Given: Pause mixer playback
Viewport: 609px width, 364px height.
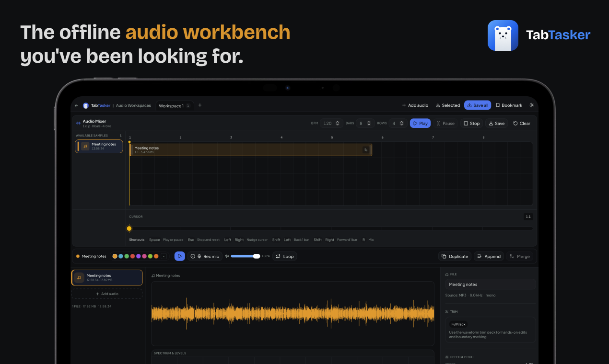Looking at the screenshot, I should point(445,123).
